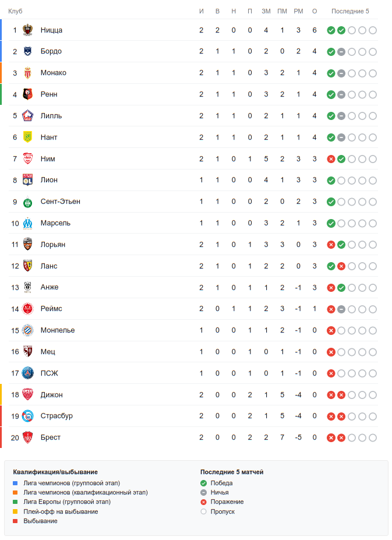392x540 pixels.
Task: Click the Monaco club logo
Action: click(x=27, y=73)
